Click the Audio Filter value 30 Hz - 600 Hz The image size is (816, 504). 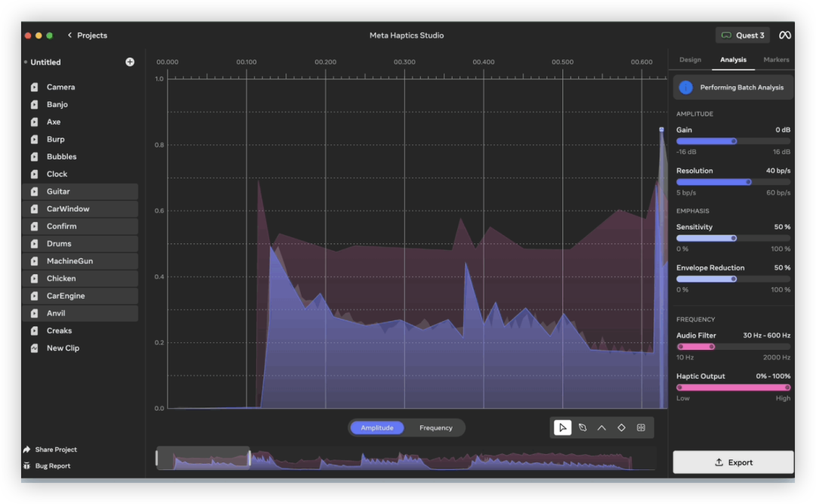[x=767, y=335]
